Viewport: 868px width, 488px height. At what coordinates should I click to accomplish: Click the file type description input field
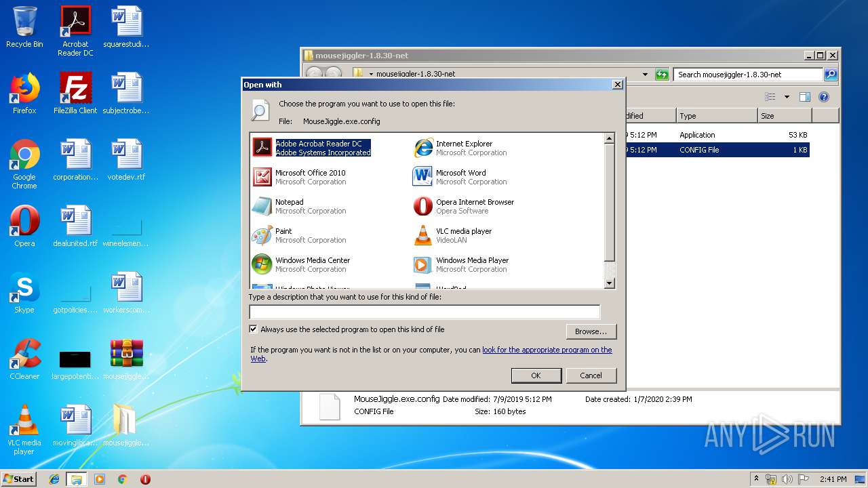click(425, 312)
